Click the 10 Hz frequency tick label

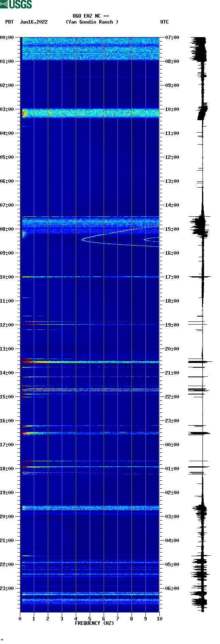click(159, 619)
